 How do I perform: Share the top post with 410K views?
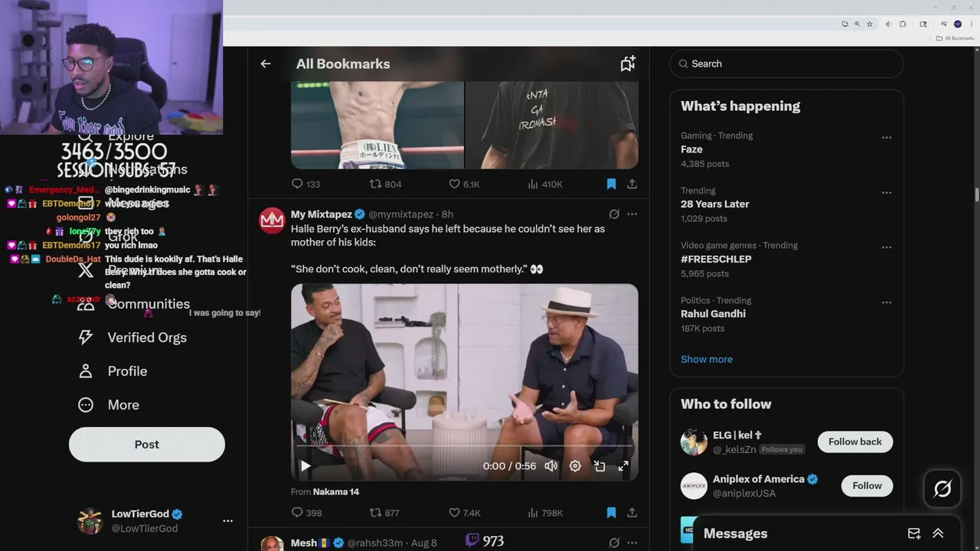pyautogui.click(x=632, y=184)
